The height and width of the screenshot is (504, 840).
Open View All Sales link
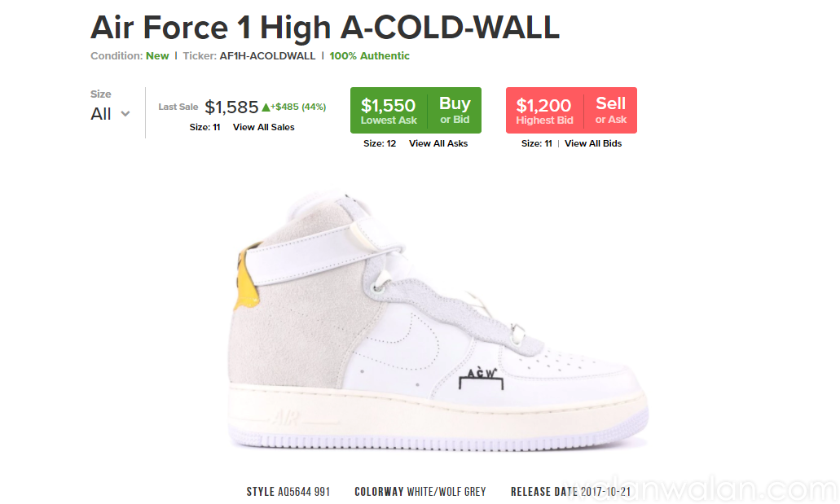(263, 127)
